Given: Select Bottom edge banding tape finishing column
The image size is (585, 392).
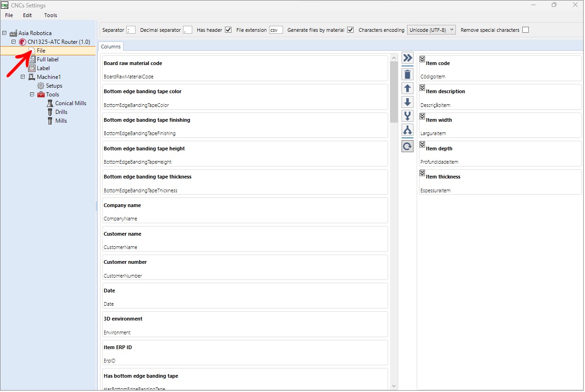Looking at the screenshot, I should (x=245, y=125).
